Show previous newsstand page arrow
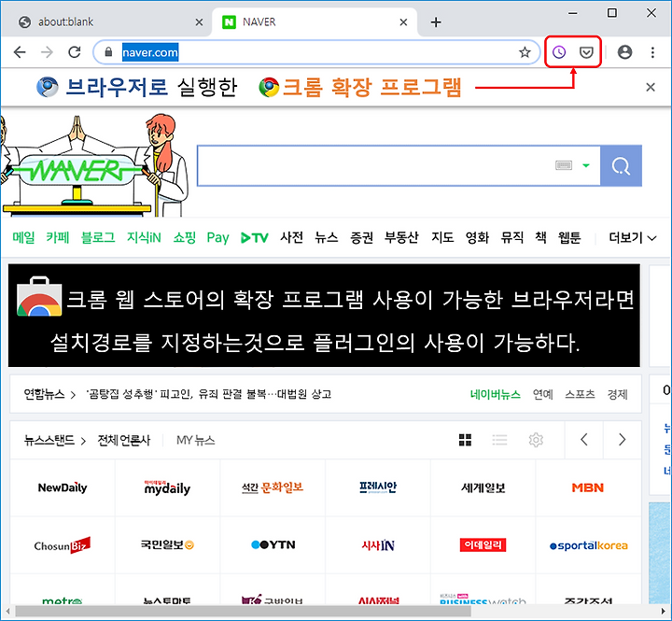This screenshot has height=621, width=672. pos(583,440)
